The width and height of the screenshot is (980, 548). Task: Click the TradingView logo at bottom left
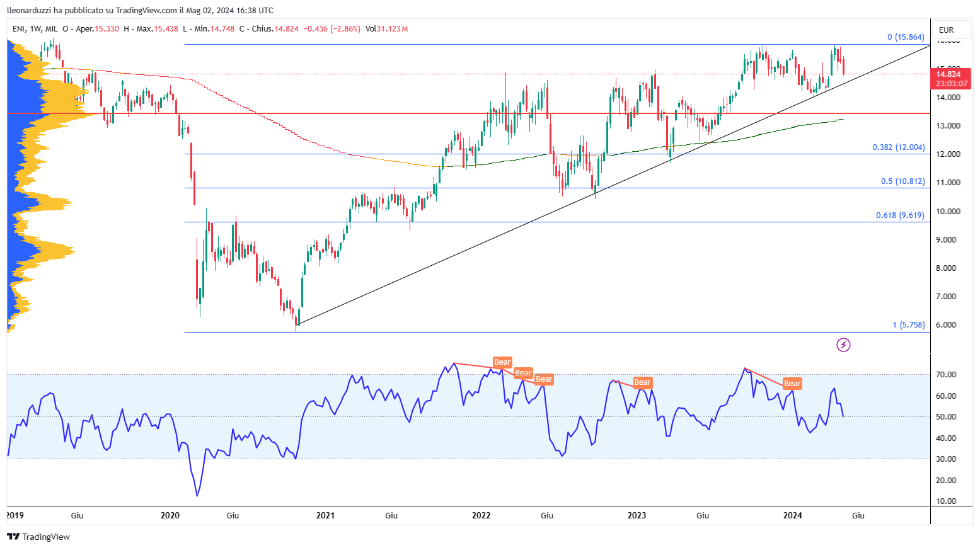point(38,537)
